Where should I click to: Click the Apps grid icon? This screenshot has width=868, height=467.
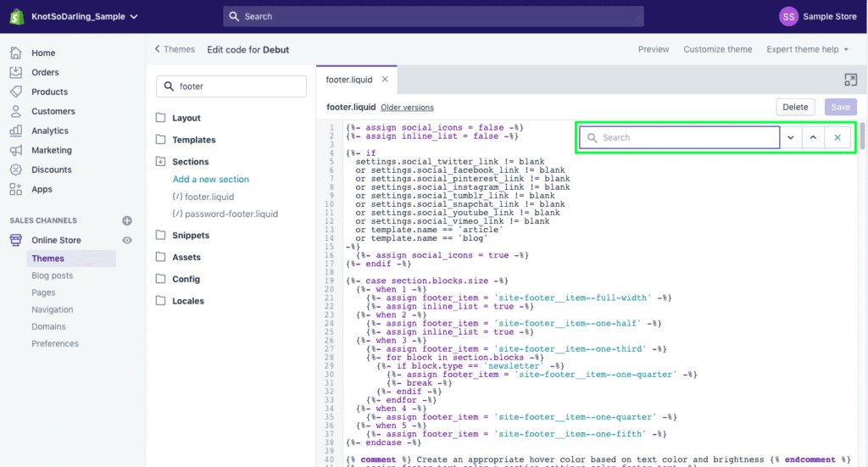[15, 189]
